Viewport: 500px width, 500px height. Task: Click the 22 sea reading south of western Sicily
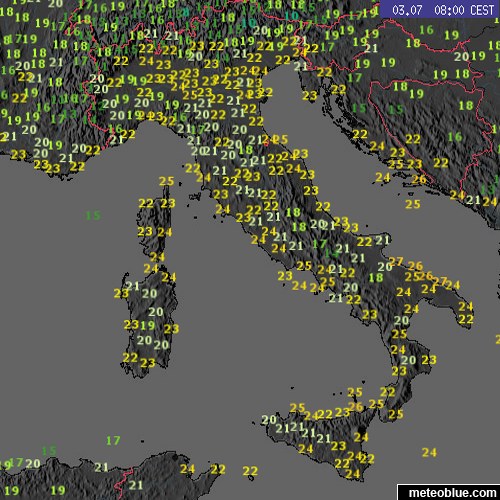coord(250,471)
